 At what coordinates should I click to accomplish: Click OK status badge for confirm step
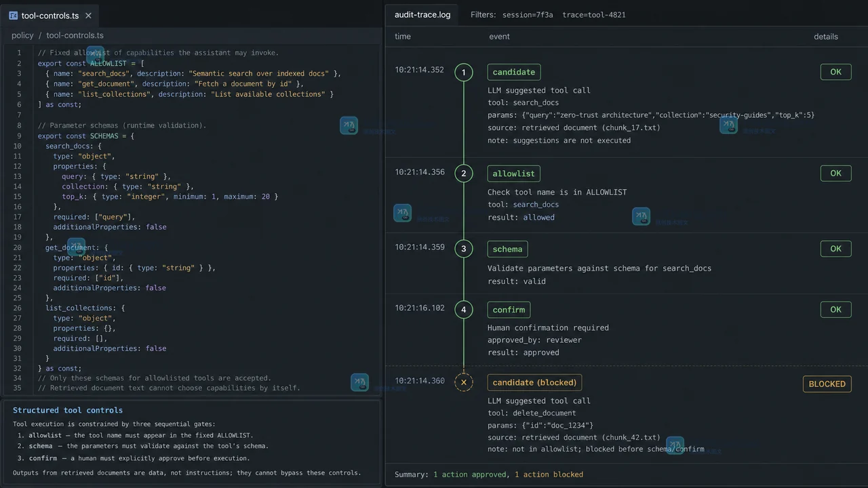835,309
